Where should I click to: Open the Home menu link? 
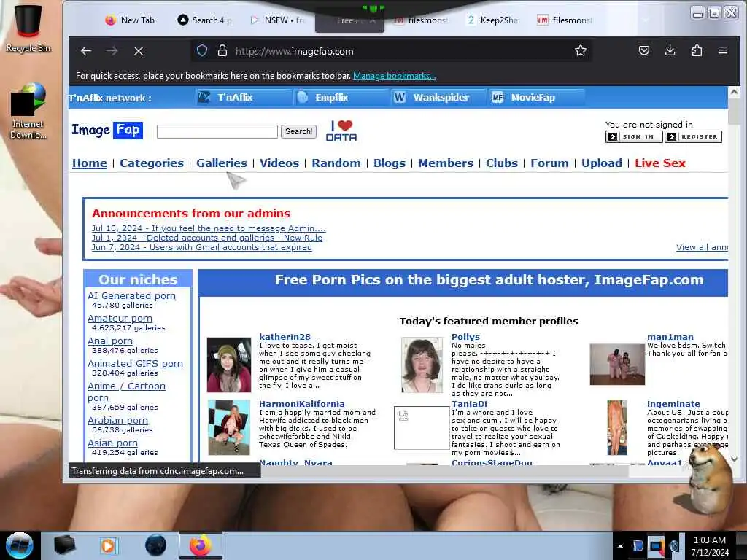[x=90, y=163]
